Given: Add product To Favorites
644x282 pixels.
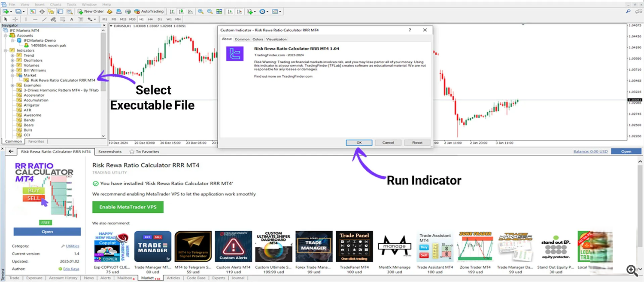Looking at the screenshot, I should (144, 152).
